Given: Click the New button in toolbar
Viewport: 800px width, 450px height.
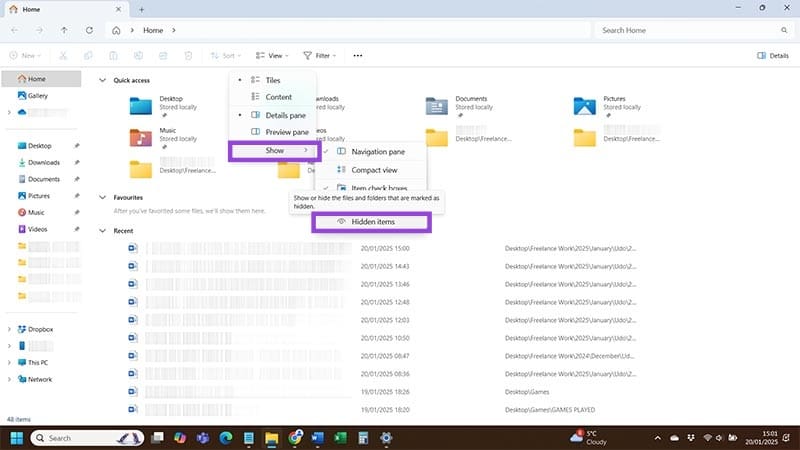Looking at the screenshot, I should pyautogui.click(x=26, y=56).
